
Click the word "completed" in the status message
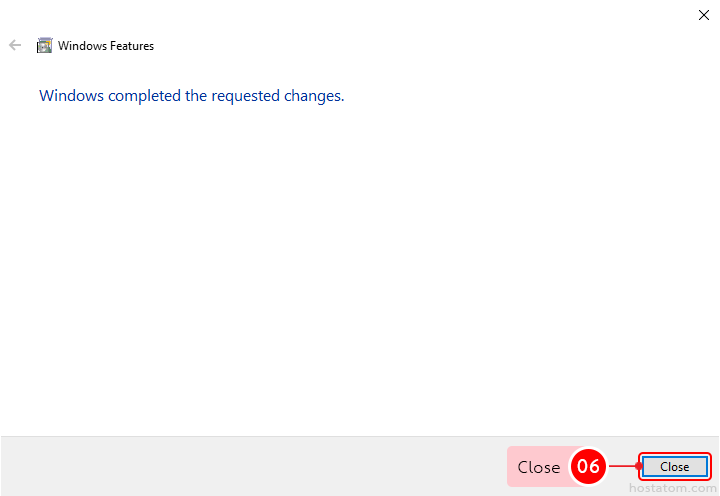pos(143,96)
